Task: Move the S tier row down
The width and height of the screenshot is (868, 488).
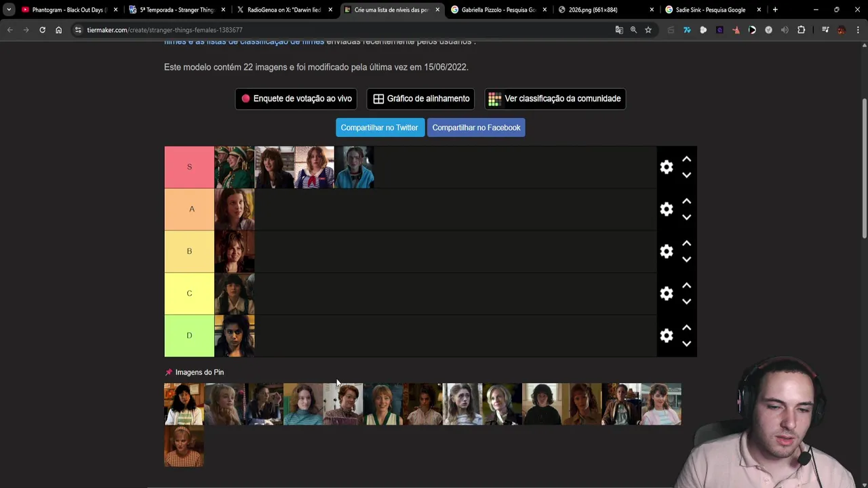Action: tap(686, 175)
